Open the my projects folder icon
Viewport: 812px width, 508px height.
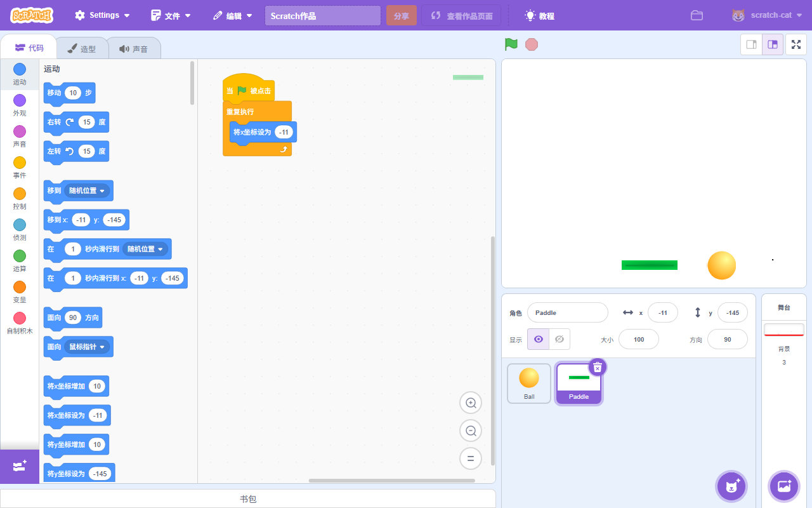pyautogui.click(x=697, y=15)
